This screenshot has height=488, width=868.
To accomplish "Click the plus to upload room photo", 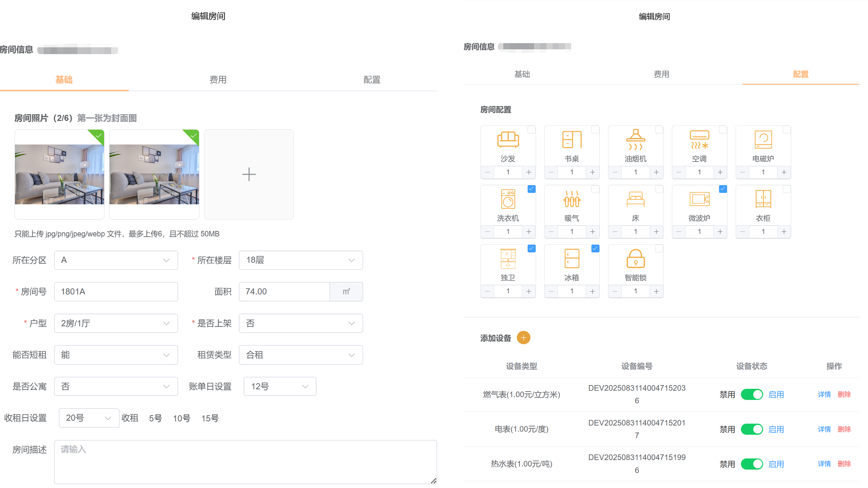I will pyautogui.click(x=249, y=174).
